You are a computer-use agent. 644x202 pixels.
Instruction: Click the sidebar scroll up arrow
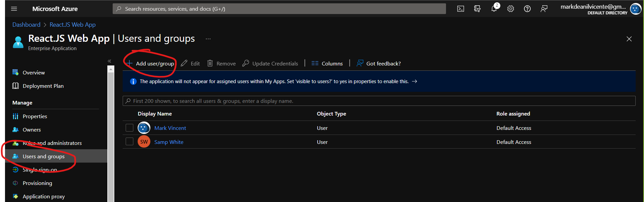coord(111,69)
